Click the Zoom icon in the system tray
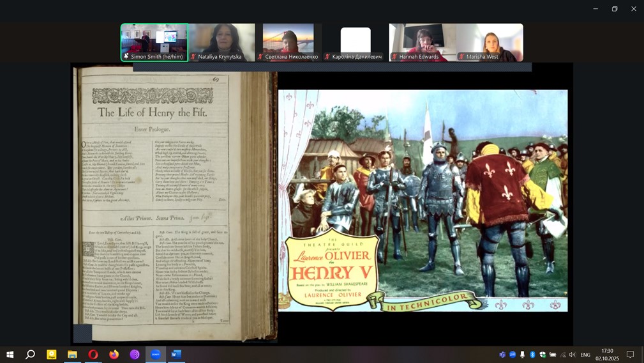This screenshot has width=644, height=363. click(x=513, y=355)
